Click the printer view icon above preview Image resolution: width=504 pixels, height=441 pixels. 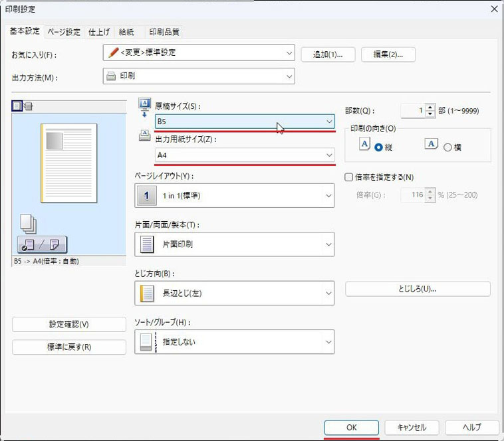click(28, 106)
